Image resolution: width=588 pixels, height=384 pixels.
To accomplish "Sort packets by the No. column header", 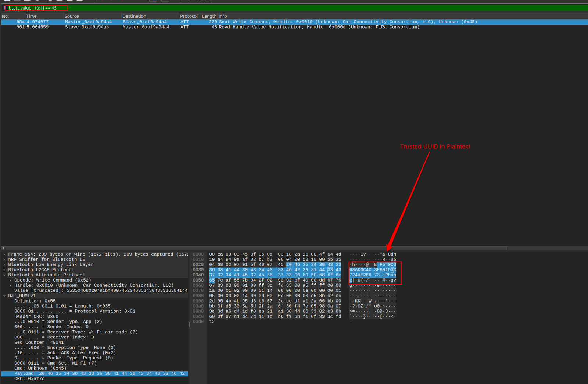I will [12, 16].
